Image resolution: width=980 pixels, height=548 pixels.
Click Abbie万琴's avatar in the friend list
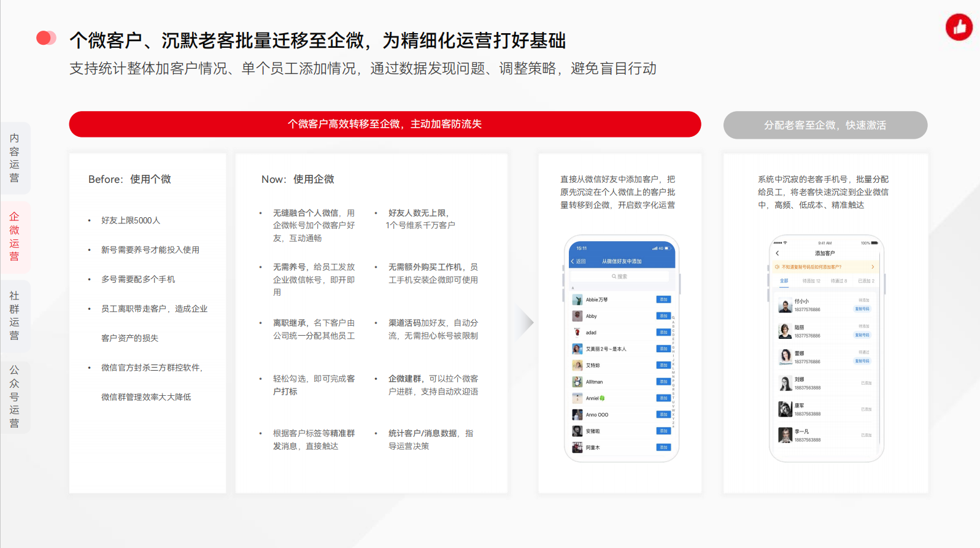pyautogui.click(x=577, y=299)
